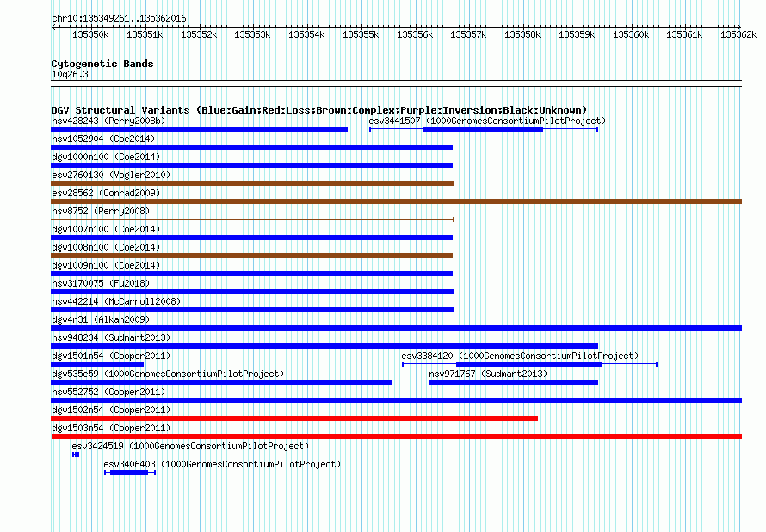This screenshot has width=766, height=532.
Task: Select the tiny esv3424519 variant glyph
Action: coord(76,455)
